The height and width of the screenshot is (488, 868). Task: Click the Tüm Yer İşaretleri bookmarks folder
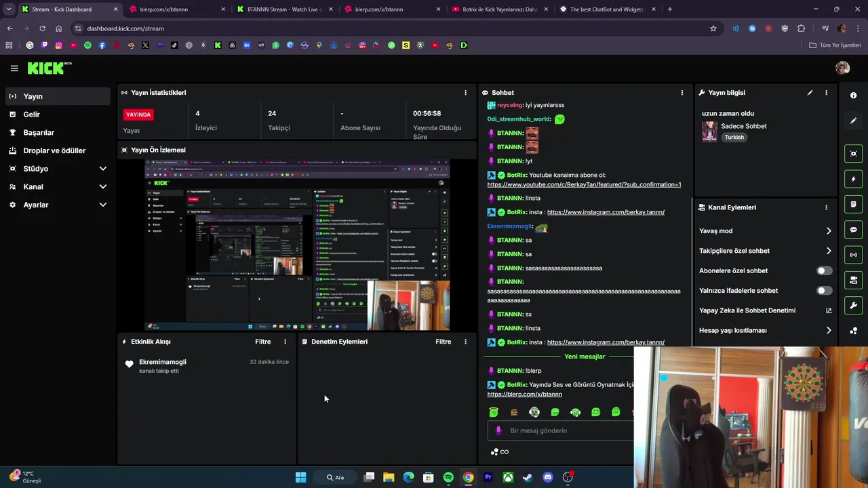[x=835, y=45]
